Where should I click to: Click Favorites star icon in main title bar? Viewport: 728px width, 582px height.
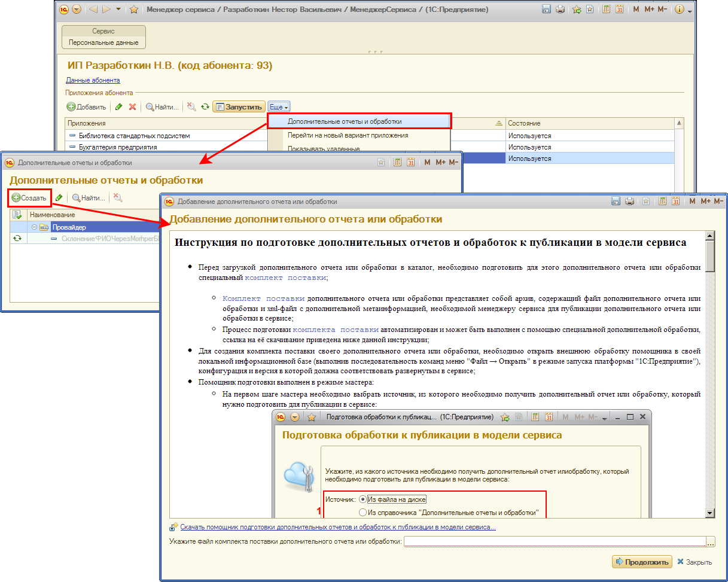tap(134, 10)
